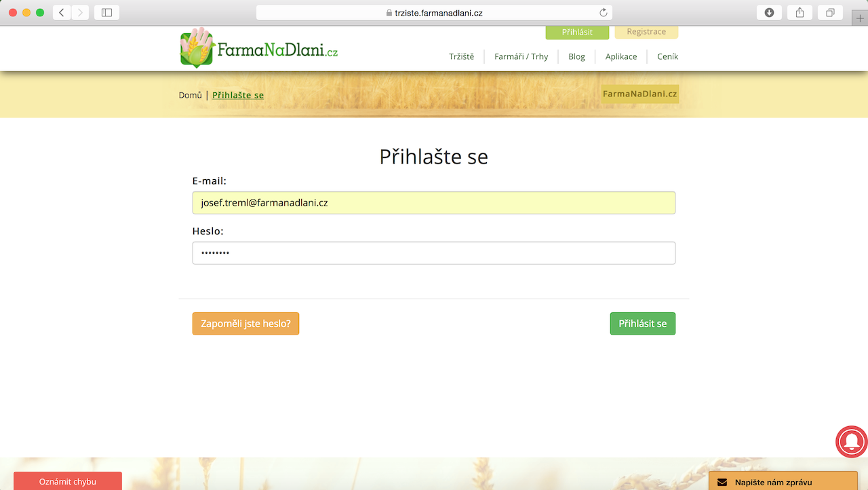868x490 pixels.
Task: Open the Ceník menu item
Action: click(x=667, y=56)
